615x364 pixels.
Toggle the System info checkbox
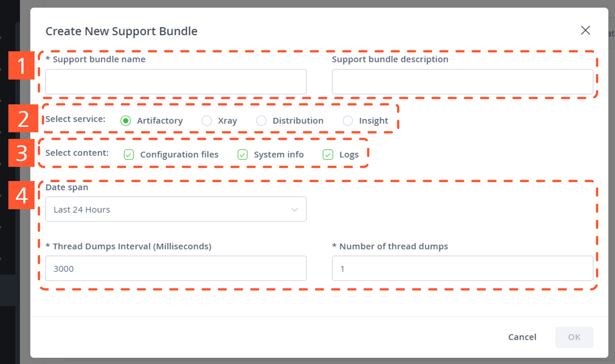pos(242,154)
